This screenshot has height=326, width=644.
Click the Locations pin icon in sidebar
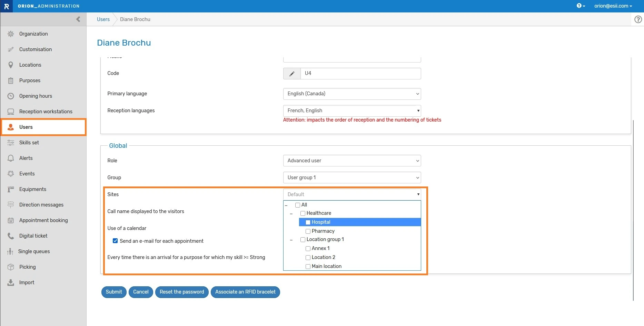(11, 65)
